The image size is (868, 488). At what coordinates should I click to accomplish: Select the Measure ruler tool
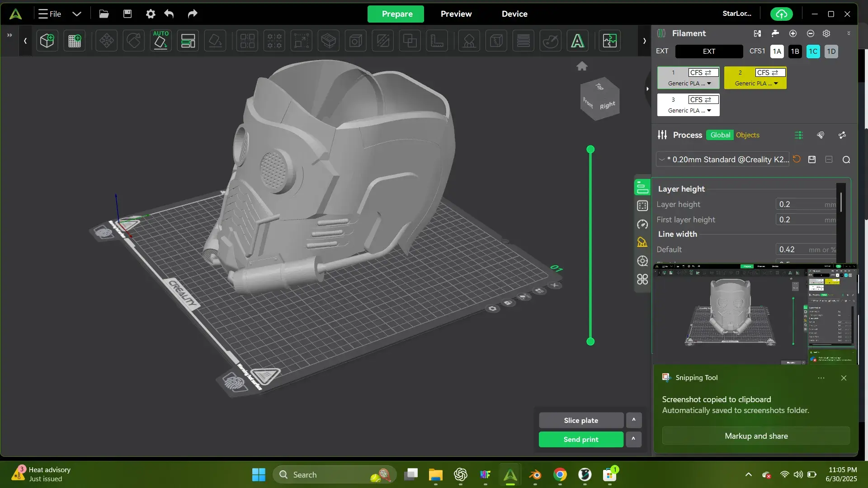point(437,41)
